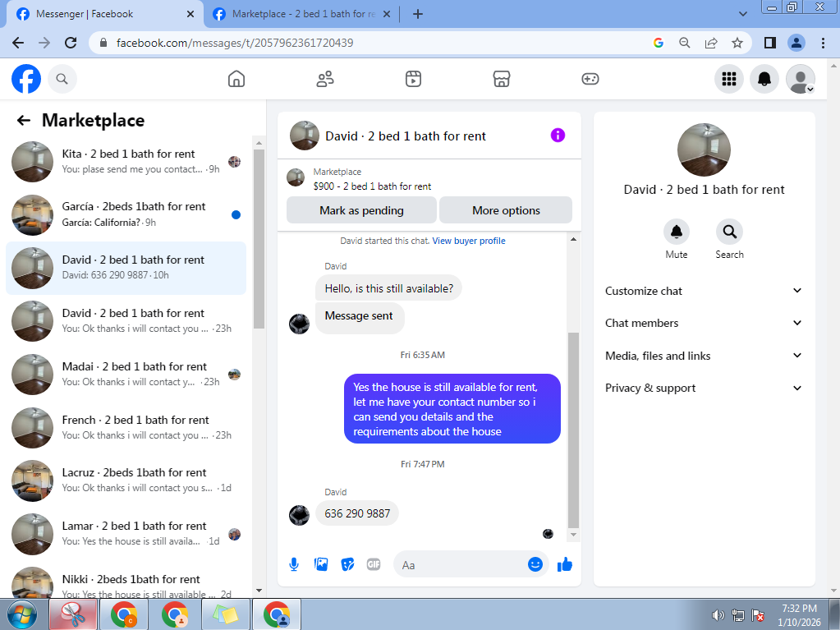Image resolution: width=840 pixels, height=630 pixels.
Task: Open a new Chrome tab
Action: [x=418, y=14]
